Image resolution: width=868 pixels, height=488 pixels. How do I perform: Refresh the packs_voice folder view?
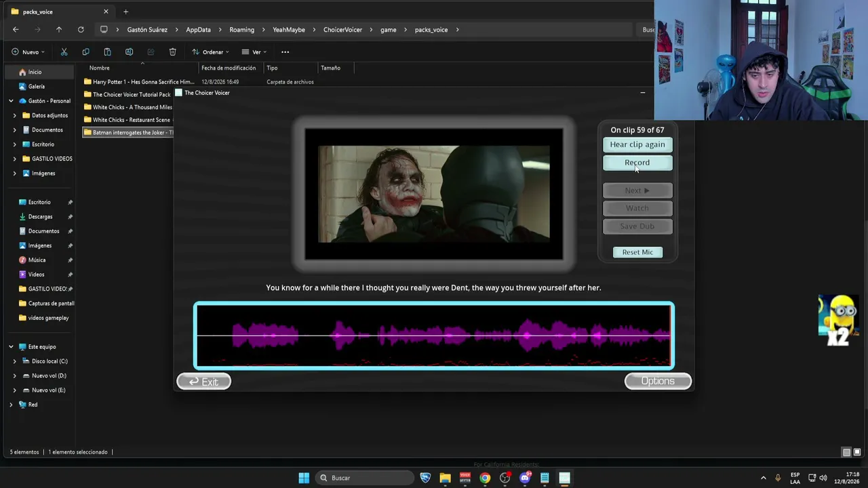tap(81, 30)
